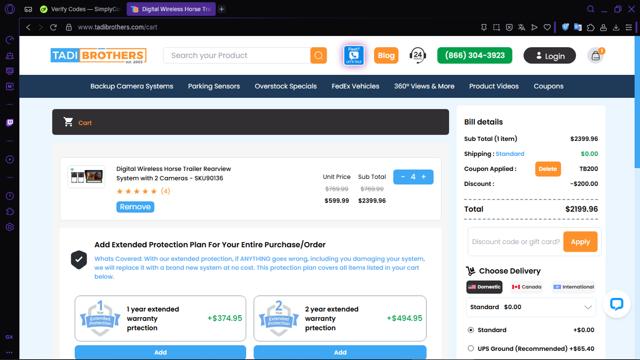
Task: Click the blue phone call icon
Action: point(353,55)
